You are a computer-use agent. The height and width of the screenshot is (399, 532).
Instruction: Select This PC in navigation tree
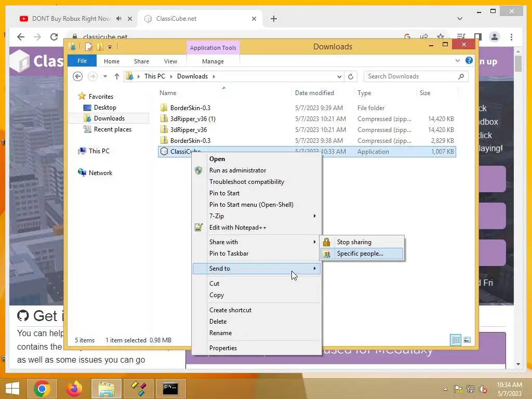(99, 151)
